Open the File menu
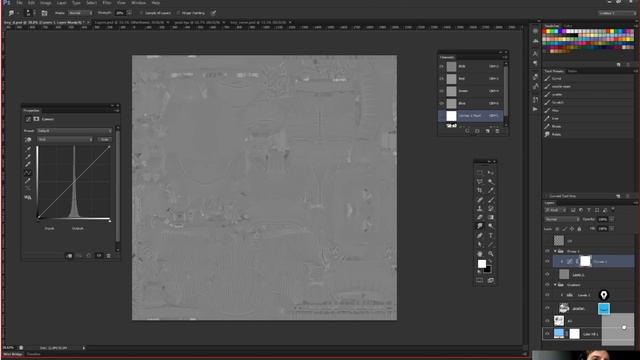This screenshot has width=640, height=360. (x=19, y=3)
